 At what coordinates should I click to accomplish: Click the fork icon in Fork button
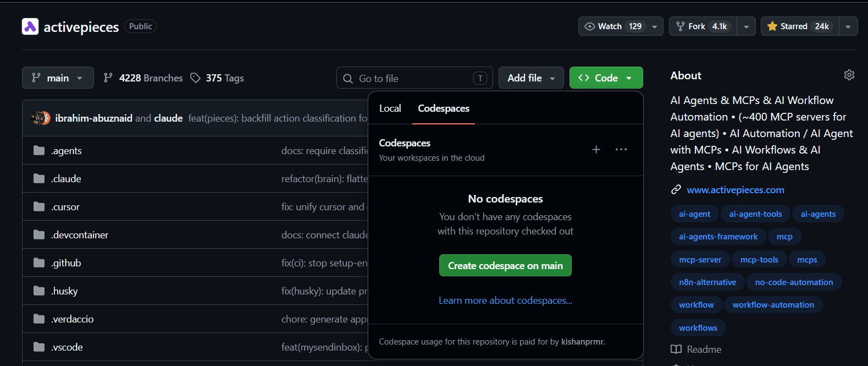[x=681, y=26]
